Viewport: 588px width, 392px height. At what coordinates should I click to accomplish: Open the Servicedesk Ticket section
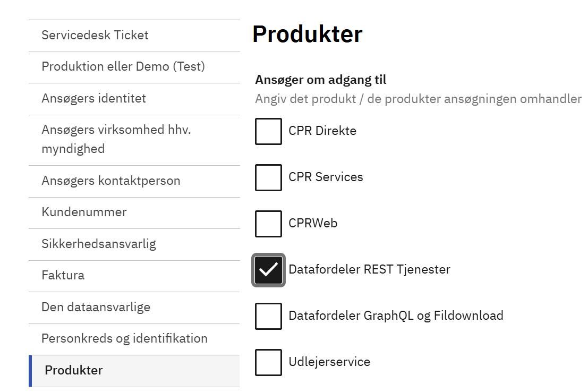coord(95,35)
